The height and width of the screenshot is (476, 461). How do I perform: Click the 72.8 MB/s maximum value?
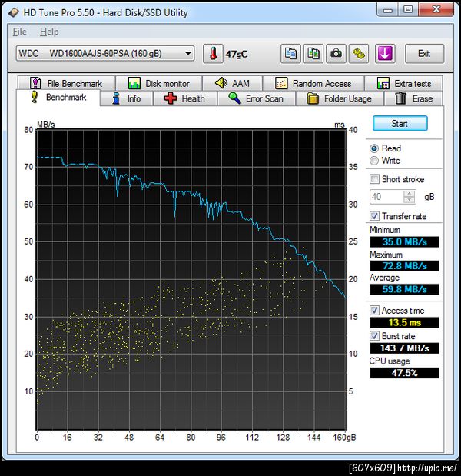[x=405, y=266]
